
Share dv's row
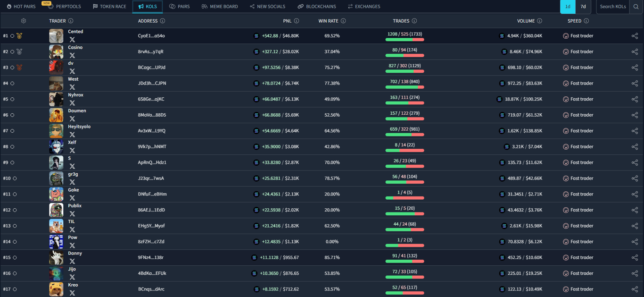[x=635, y=68]
